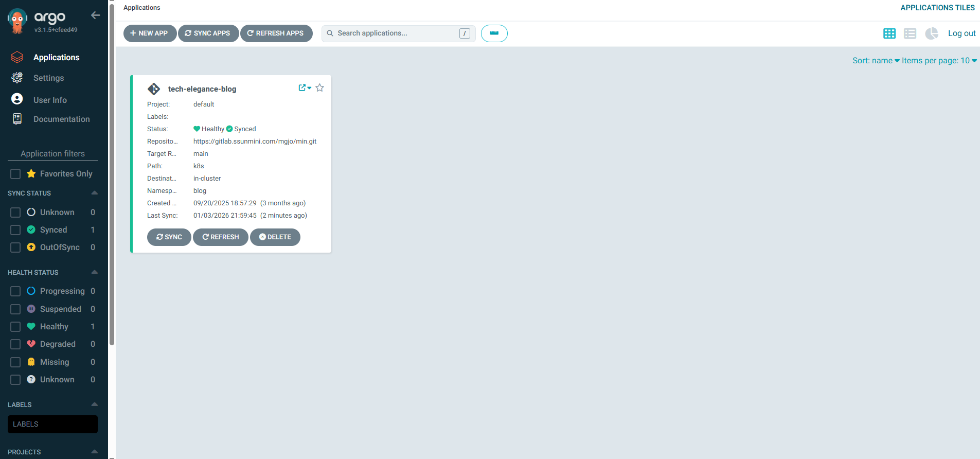Click the sidebar vertical scrollbar
This screenshot has height=459, width=980.
pyautogui.click(x=112, y=175)
